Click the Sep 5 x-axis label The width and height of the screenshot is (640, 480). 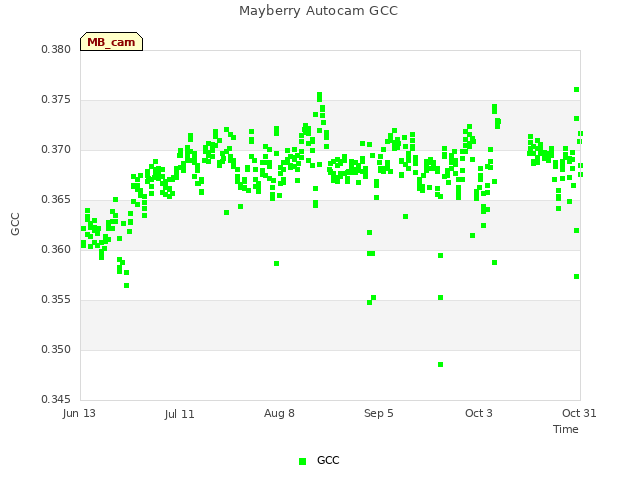(x=379, y=413)
